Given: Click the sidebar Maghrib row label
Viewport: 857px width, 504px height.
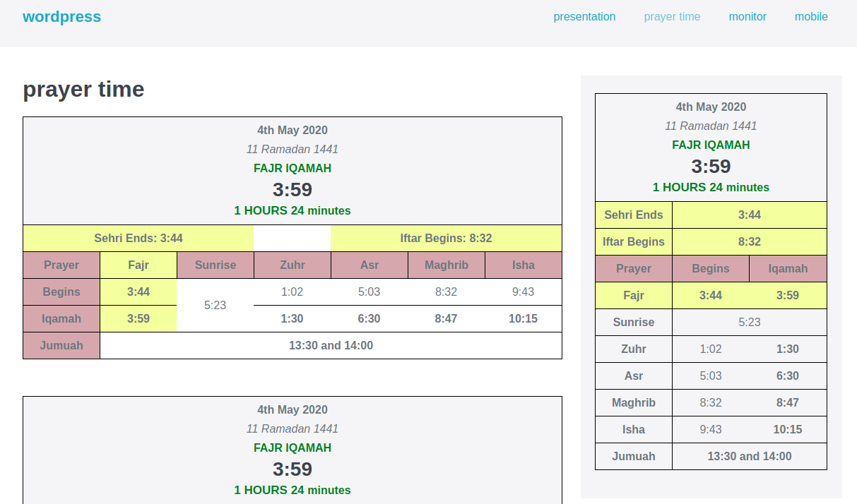Looking at the screenshot, I should pos(634,403).
